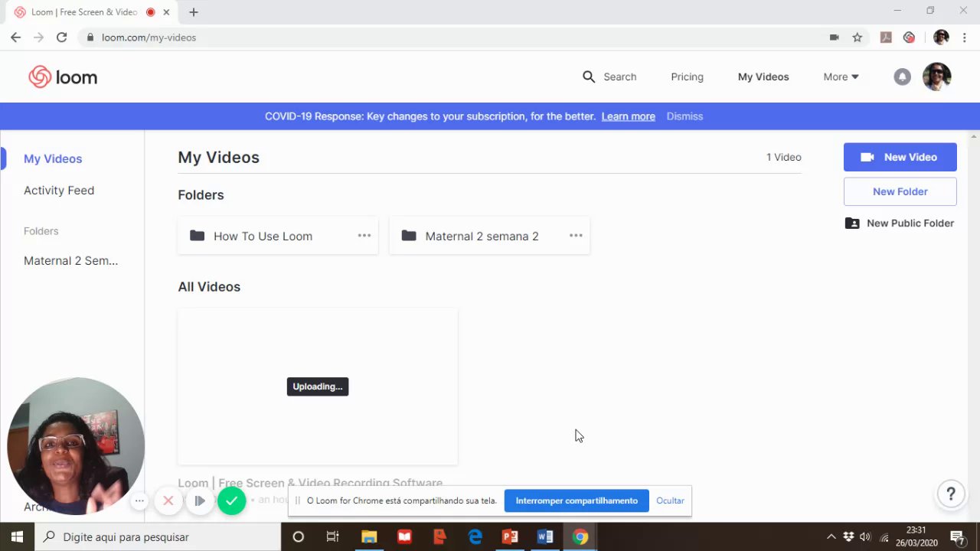The height and width of the screenshot is (551, 980).
Task: Open File Explorer from the taskbar
Action: click(x=369, y=536)
